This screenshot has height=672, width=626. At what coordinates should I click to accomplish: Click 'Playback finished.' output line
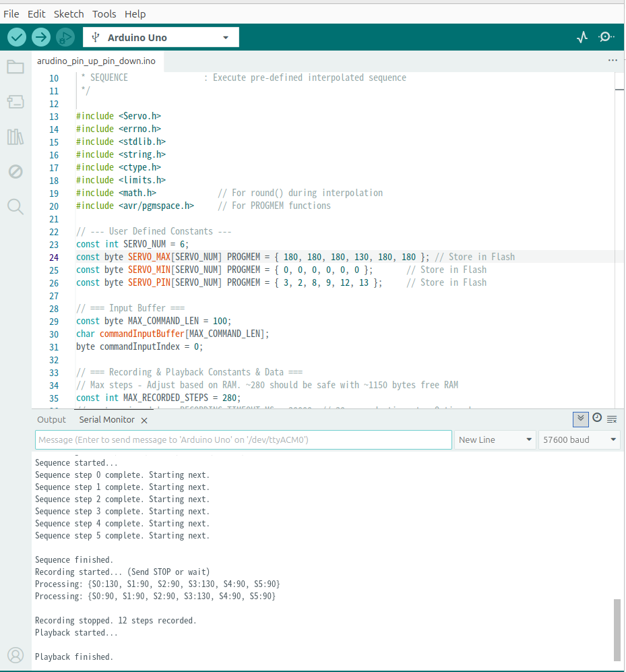tap(74, 657)
